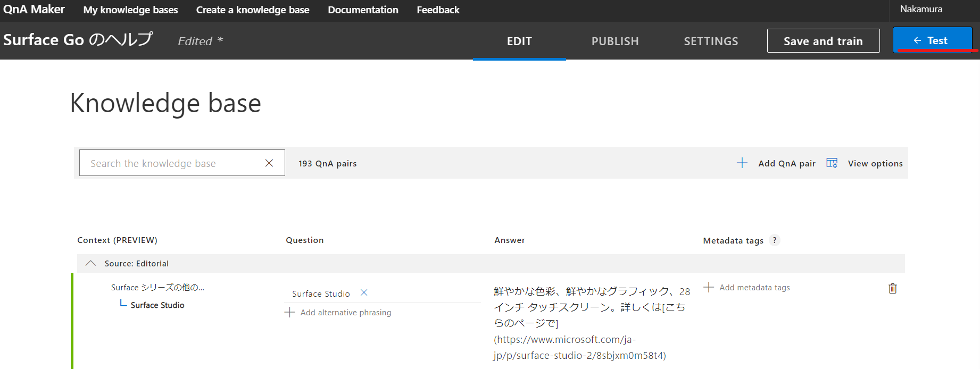Click the Question column header
Screen dimensions: 980x369
coord(304,240)
